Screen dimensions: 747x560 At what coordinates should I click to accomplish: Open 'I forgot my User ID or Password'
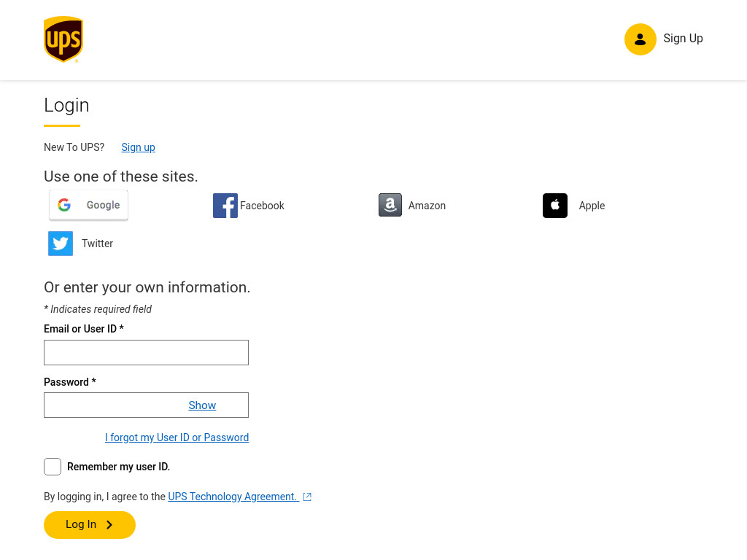[177, 437]
